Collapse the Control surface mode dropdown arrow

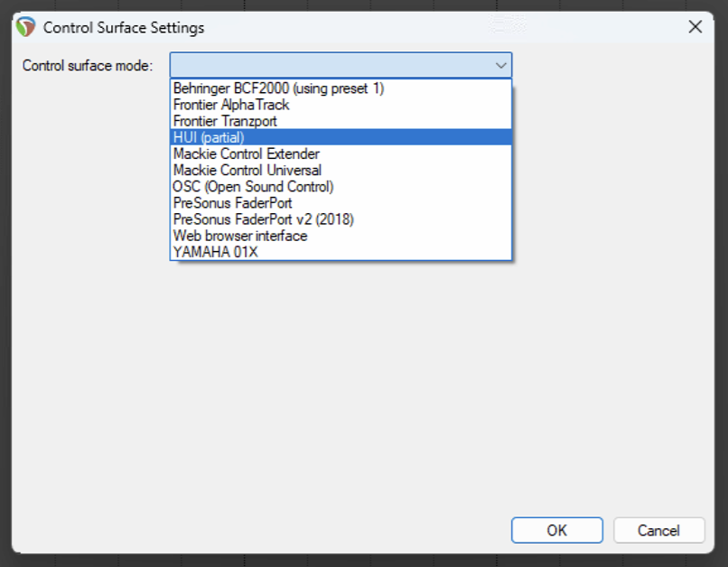coord(500,65)
